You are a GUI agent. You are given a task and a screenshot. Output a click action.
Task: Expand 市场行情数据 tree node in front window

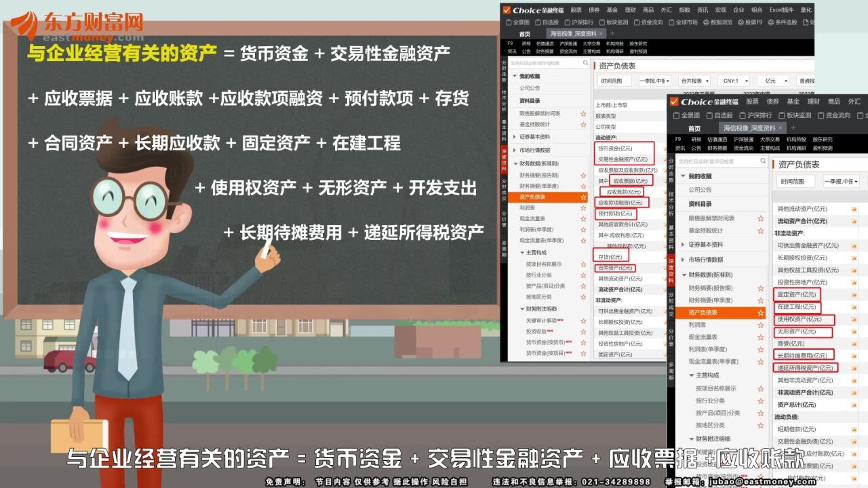click(x=684, y=260)
